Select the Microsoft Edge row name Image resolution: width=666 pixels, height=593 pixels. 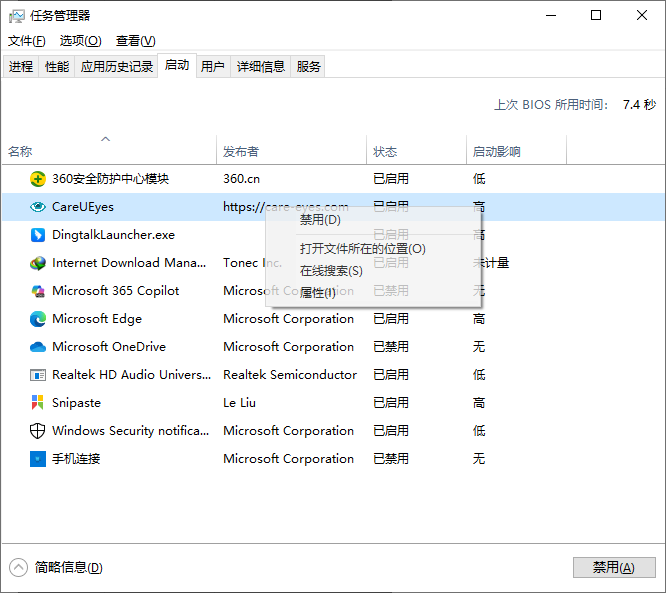coord(97,319)
